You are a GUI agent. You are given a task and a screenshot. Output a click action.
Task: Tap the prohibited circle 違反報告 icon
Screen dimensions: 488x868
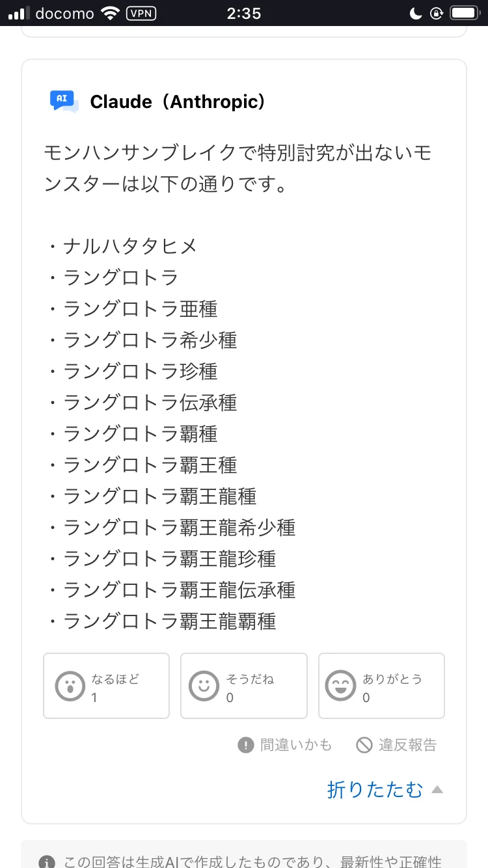[x=364, y=745]
